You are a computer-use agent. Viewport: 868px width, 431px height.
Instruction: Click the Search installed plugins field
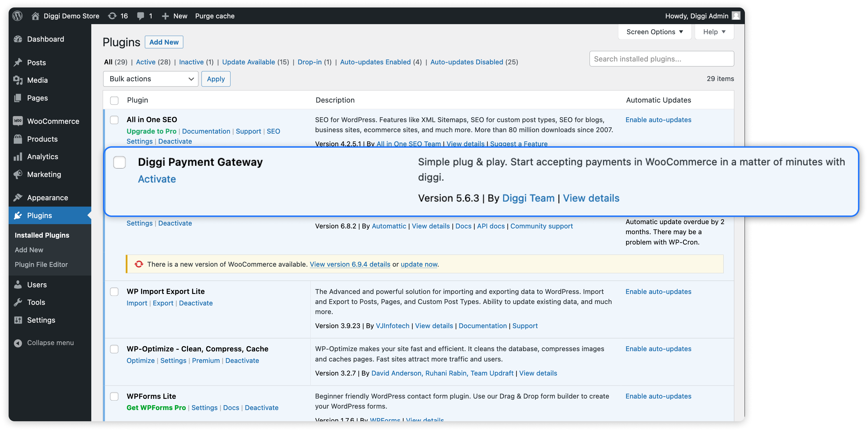click(661, 59)
